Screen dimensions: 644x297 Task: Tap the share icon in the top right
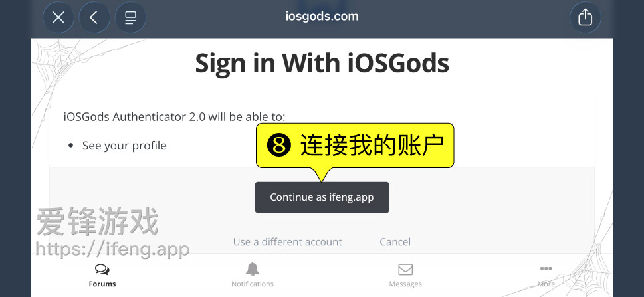pyautogui.click(x=586, y=17)
